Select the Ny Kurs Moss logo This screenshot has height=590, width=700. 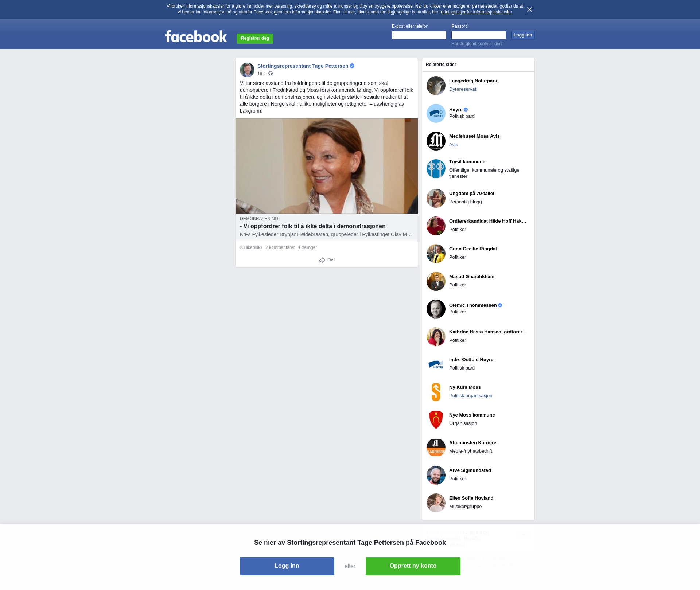[x=436, y=392]
